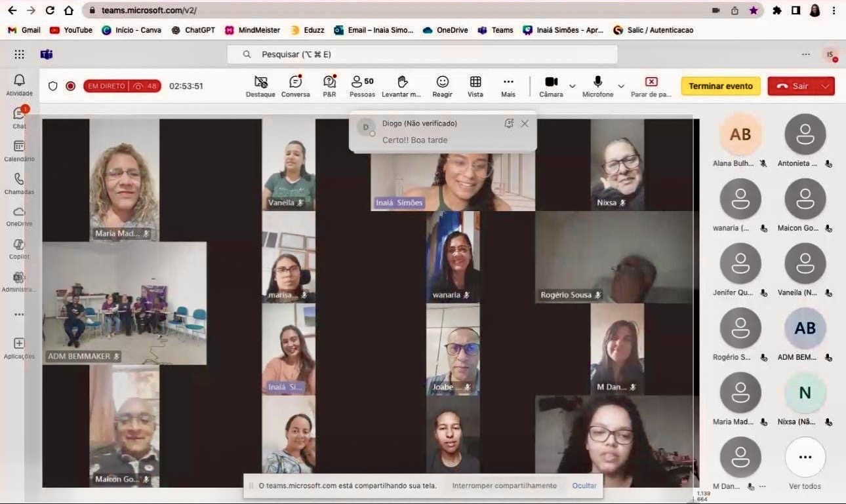Open the dropdown beside Sair button
The image size is (846, 504).
(x=826, y=86)
